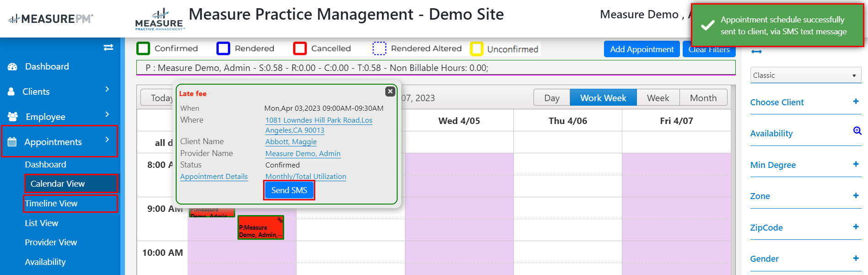868x275 pixels.
Task: Click the Availability filter label on right panel
Action: pyautogui.click(x=771, y=134)
